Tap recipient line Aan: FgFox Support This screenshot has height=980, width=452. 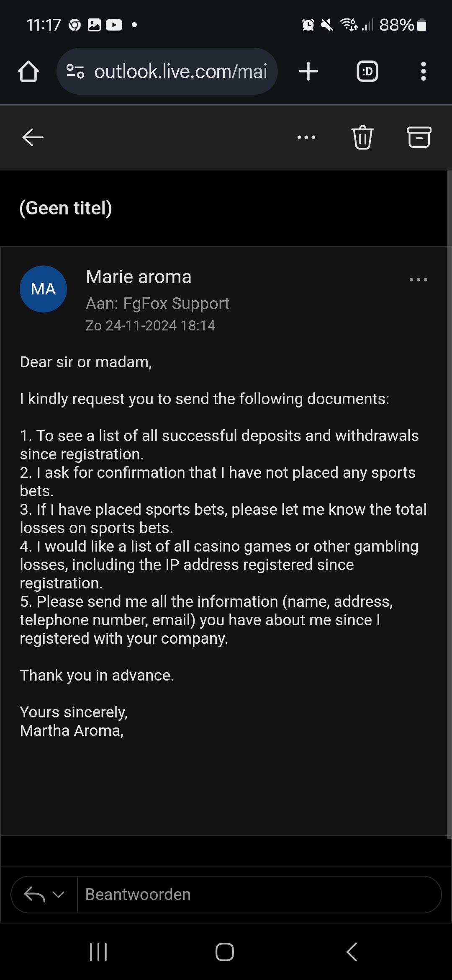point(157,303)
